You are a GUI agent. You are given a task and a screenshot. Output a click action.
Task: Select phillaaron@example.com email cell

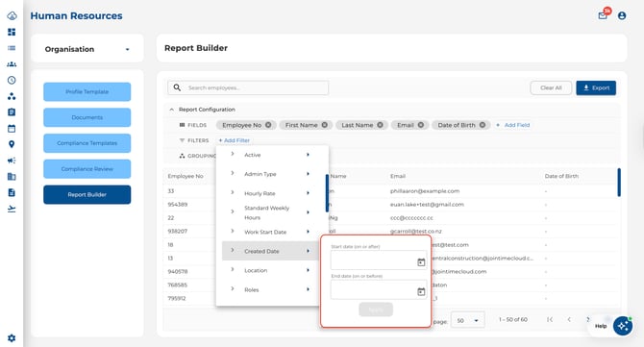425,191
